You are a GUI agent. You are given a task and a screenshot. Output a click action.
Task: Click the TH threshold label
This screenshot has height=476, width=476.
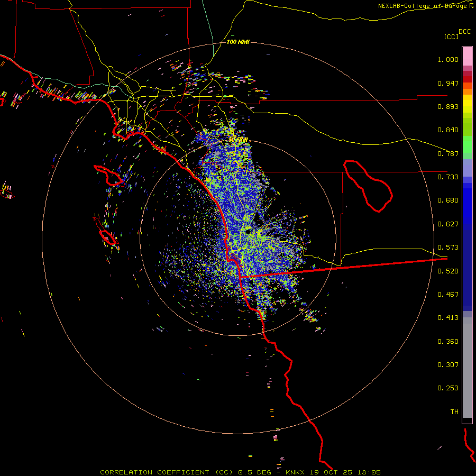pos(454,412)
